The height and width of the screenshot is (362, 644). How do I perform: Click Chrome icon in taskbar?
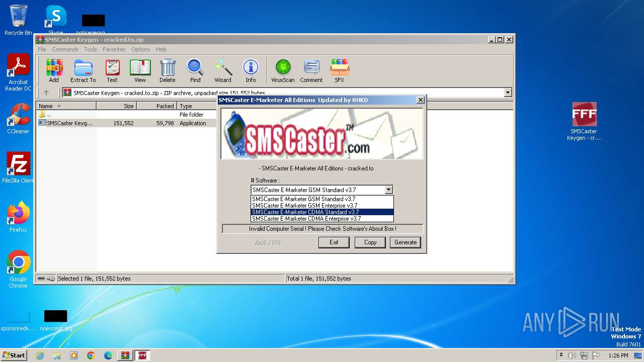coord(91,355)
